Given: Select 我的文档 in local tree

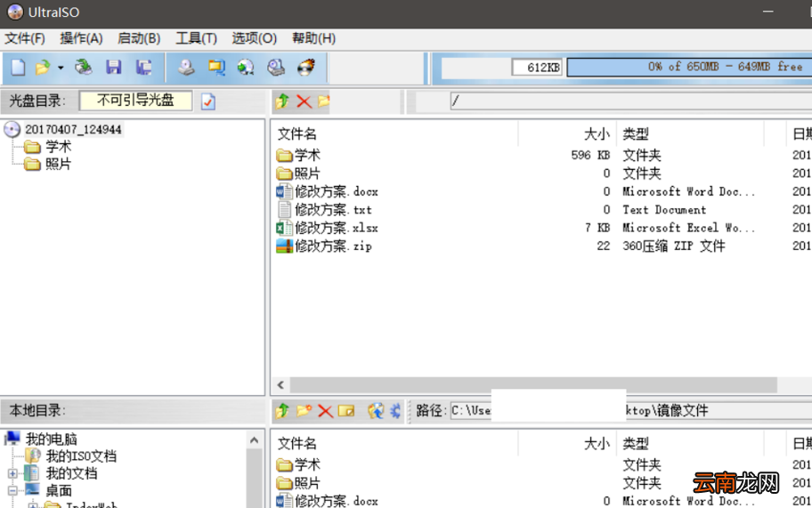Looking at the screenshot, I should [x=71, y=473].
